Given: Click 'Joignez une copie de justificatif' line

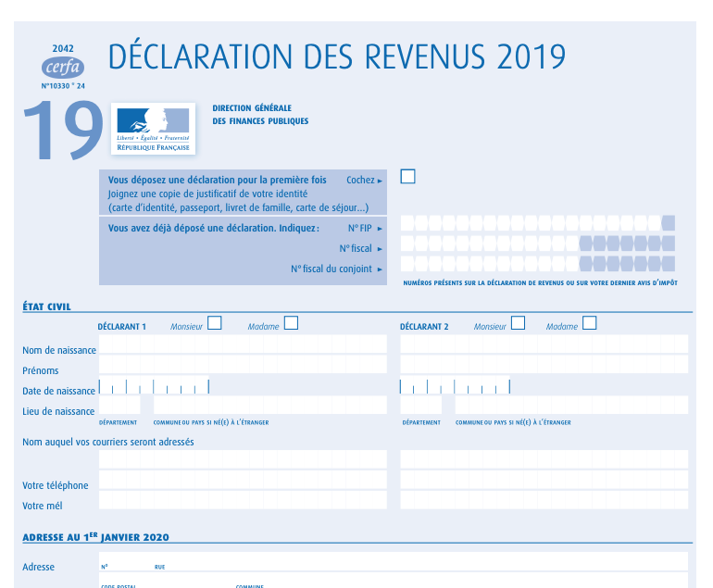Looking at the screenshot, I should [207, 194].
